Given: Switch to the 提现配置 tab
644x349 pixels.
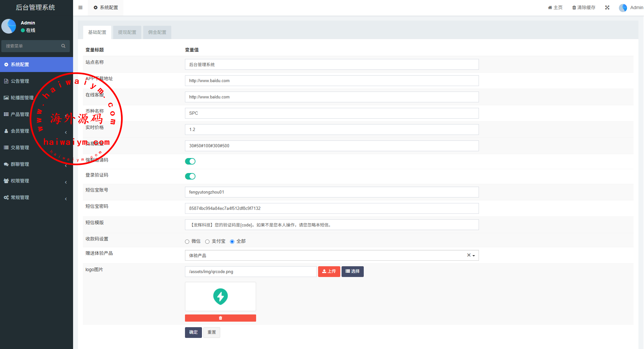Looking at the screenshot, I should pos(127,32).
